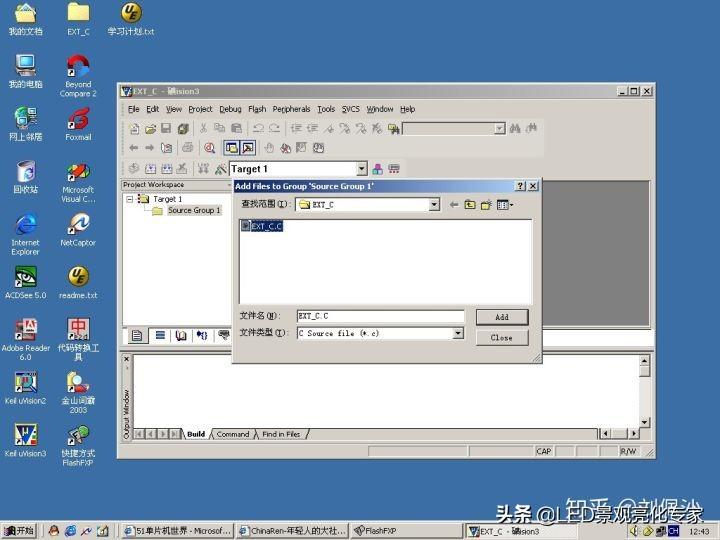The image size is (720, 540).
Task: Switch to Regs tab in Project Workspace
Action: pos(160,336)
